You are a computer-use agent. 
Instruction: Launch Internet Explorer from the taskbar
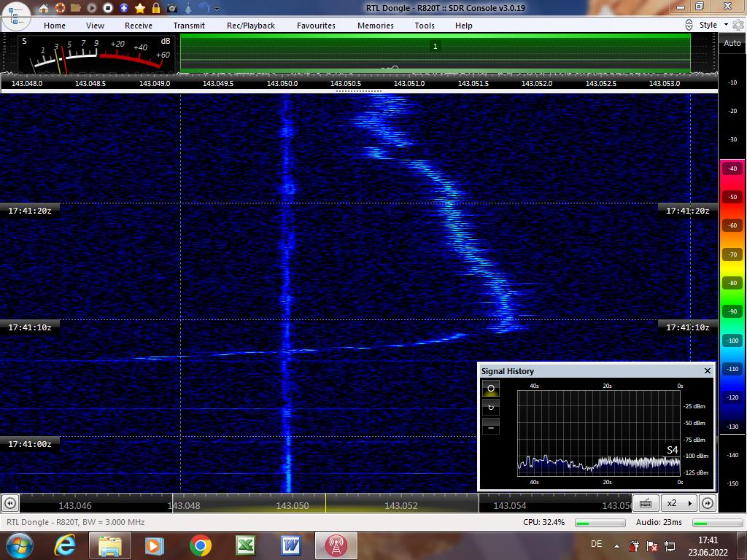[65, 545]
